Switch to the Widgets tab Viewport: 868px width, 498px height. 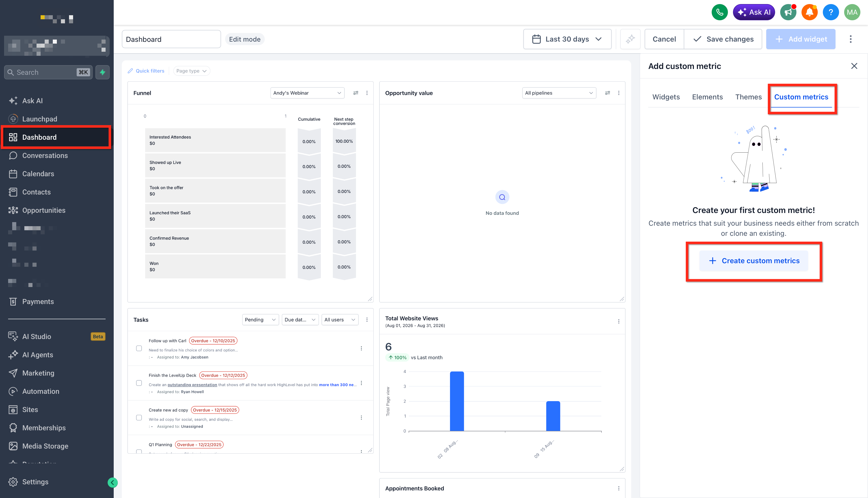[666, 97]
